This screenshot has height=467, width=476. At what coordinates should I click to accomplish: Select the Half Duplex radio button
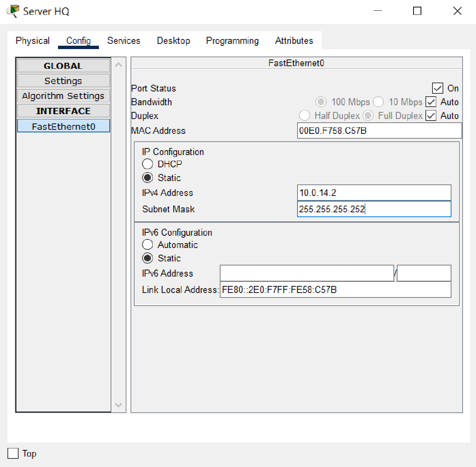coord(305,116)
